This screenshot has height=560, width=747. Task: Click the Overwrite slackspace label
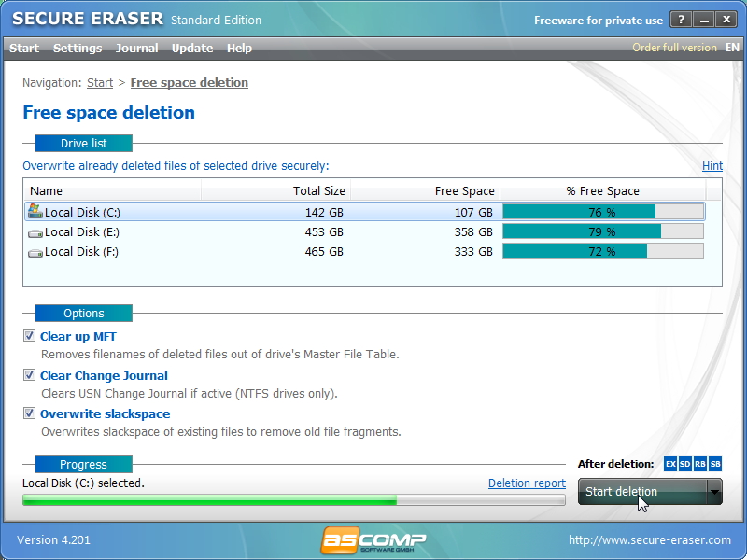pyautogui.click(x=106, y=413)
